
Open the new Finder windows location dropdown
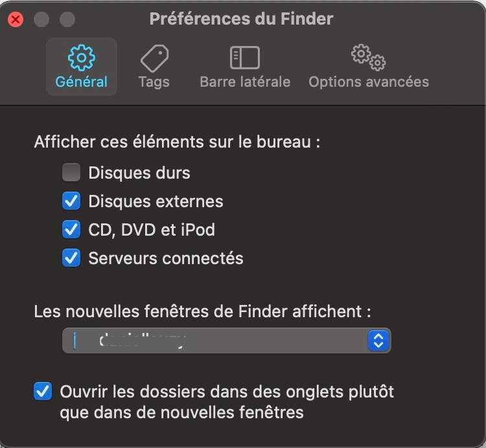pyautogui.click(x=226, y=341)
